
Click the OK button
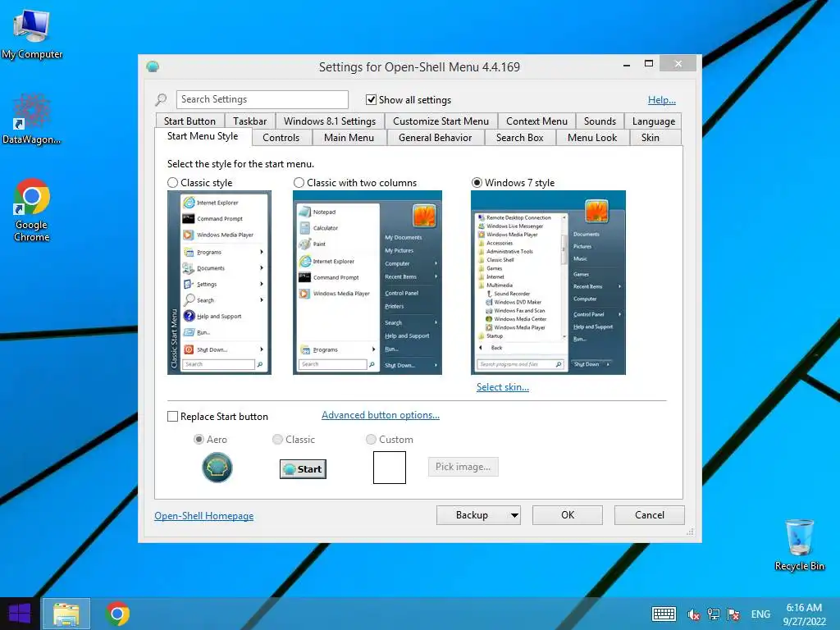[x=568, y=515]
